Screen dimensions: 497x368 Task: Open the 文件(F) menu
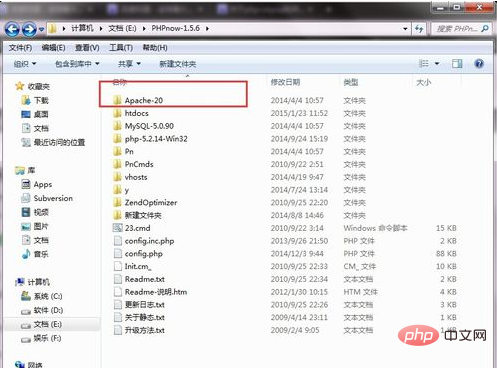(20, 48)
